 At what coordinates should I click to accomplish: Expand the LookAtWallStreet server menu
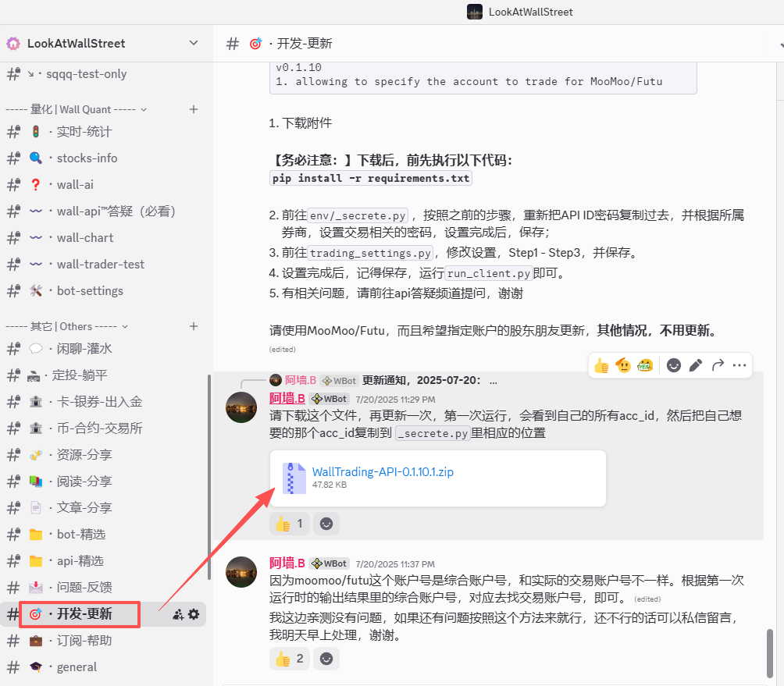194,43
